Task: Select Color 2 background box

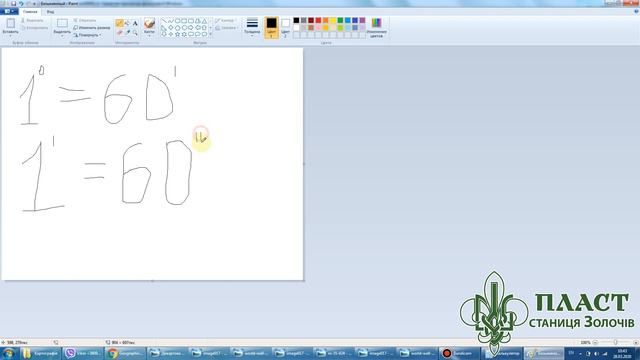Action: 285,28
